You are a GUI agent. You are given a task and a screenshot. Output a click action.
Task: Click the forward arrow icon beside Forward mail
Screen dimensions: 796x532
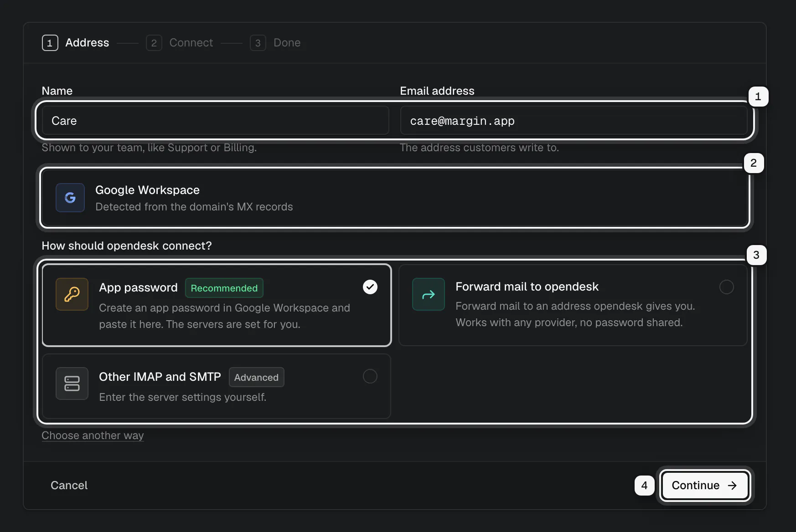tap(429, 294)
